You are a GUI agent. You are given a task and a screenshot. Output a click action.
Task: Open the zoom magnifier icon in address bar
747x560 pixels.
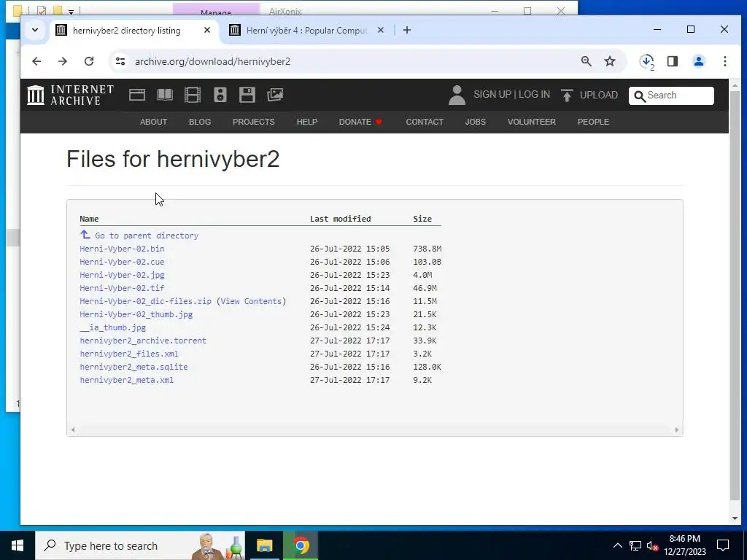(587, 61)
